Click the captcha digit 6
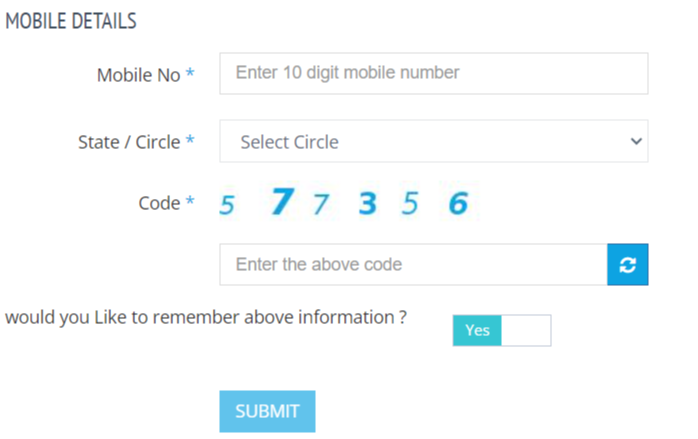Viewport: 698px width, 439px height. click(459, 203)
